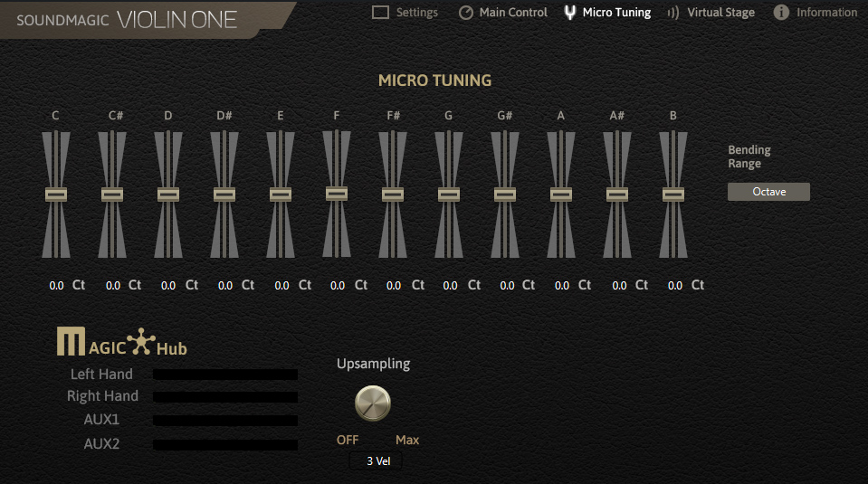Image resolution: width=868 pixels, height=484 pixels.
Task: Switch to the Virtual Stage tab
Action: 720,13
